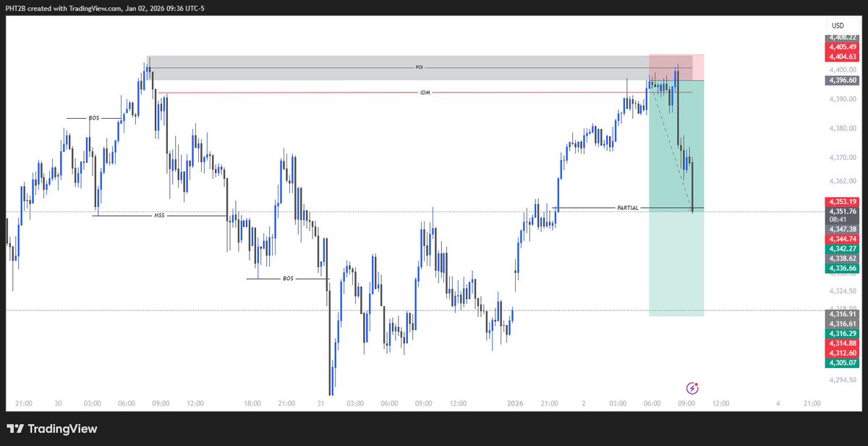The image size is (868, 446).
Task: Click the lower BOS label
Action: pyautogui.click(x=287, y=277)
